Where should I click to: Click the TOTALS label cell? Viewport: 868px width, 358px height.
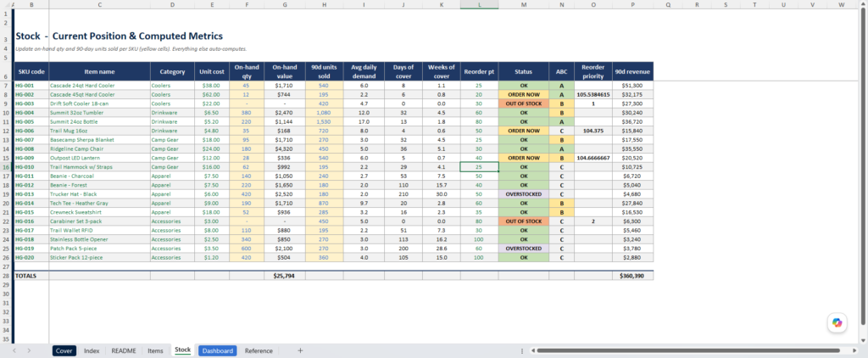click(x=31, y=276)
